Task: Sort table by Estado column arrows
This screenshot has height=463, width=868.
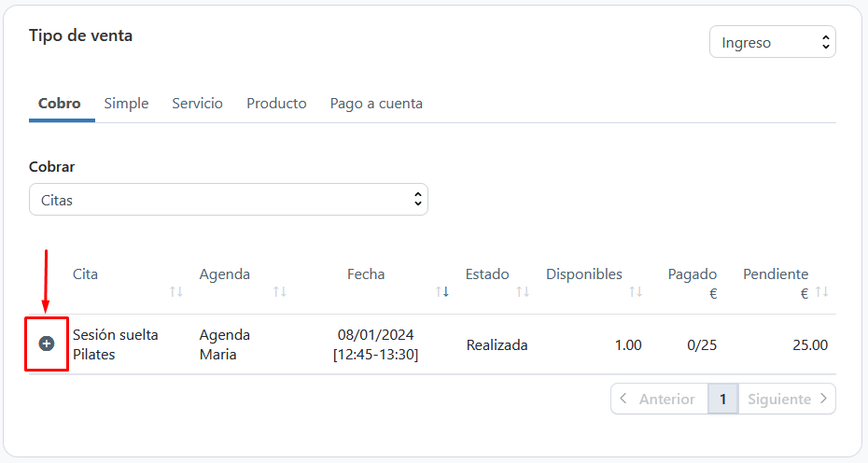Action: 523,292
